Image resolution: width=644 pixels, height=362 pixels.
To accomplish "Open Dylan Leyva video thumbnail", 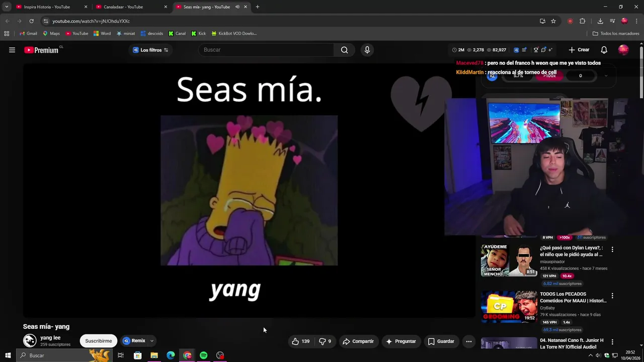I will [x=509, y=260].
